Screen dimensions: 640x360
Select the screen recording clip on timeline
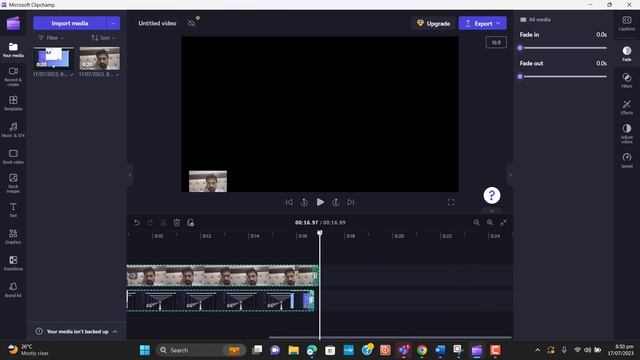click(x=220, y=300)
